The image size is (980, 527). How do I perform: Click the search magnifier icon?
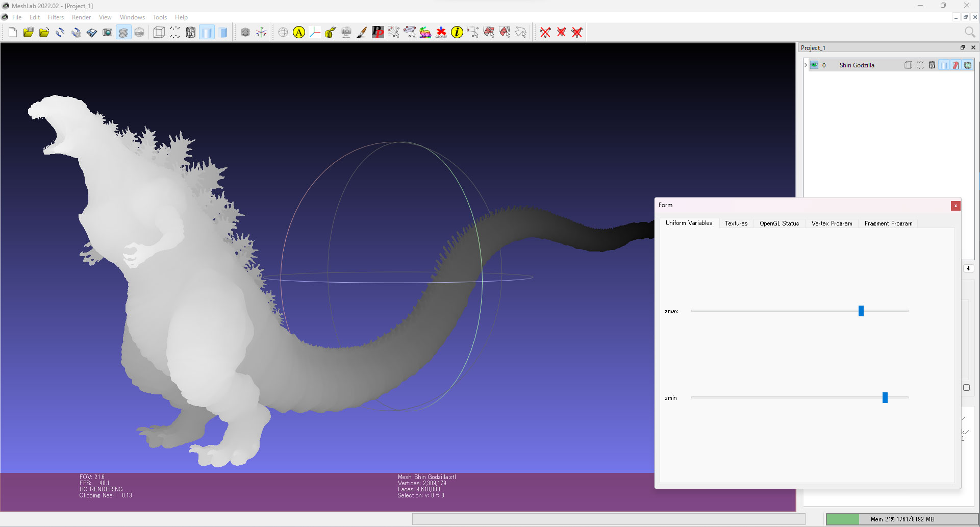click(x=970, y=32)
